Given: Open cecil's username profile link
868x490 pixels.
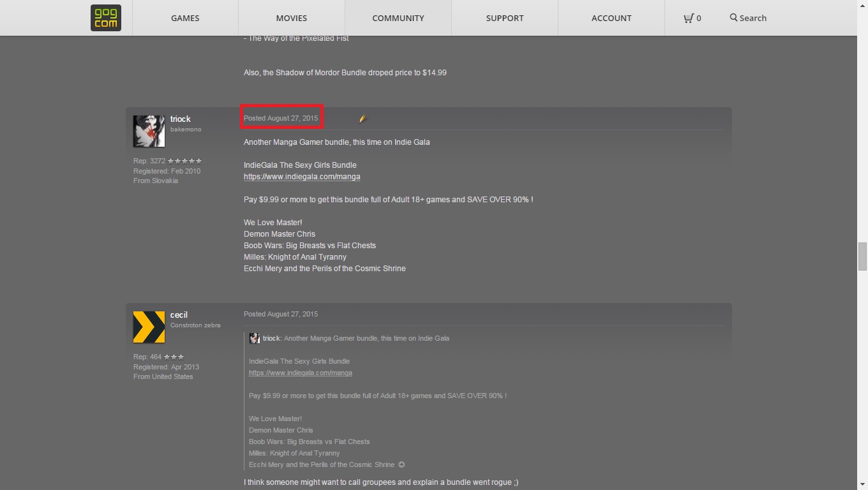Looking at the screenshot, I should (x=179, y=315).
